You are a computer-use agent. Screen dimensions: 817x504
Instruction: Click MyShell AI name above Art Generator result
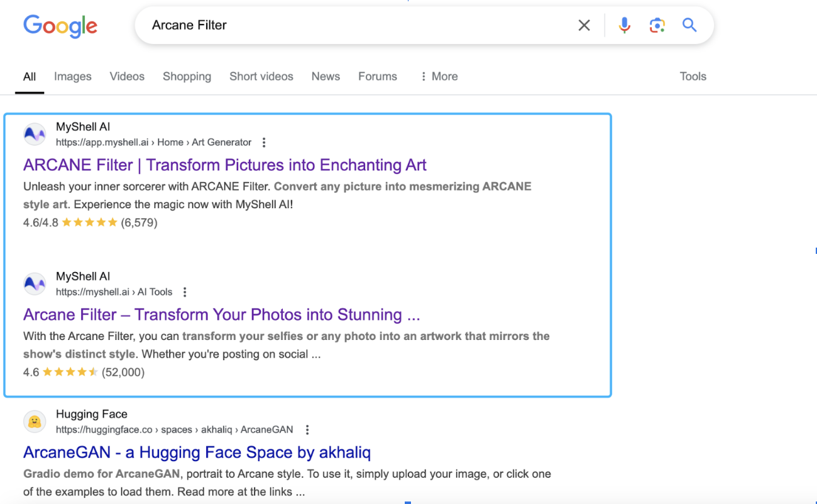point(83,127)
